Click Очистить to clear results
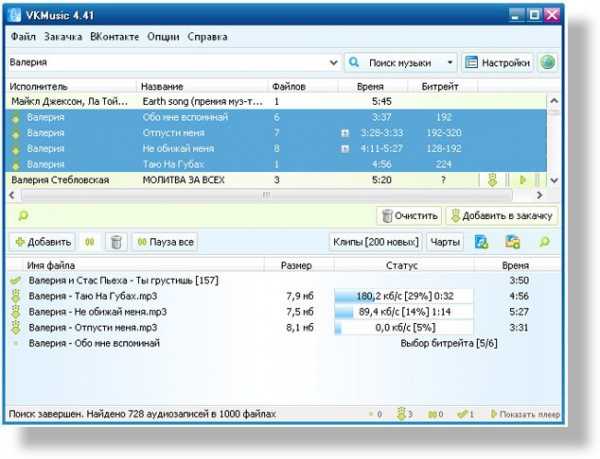Image resolution: width=600 pixels, height=459 pixels. click(409, 216)
